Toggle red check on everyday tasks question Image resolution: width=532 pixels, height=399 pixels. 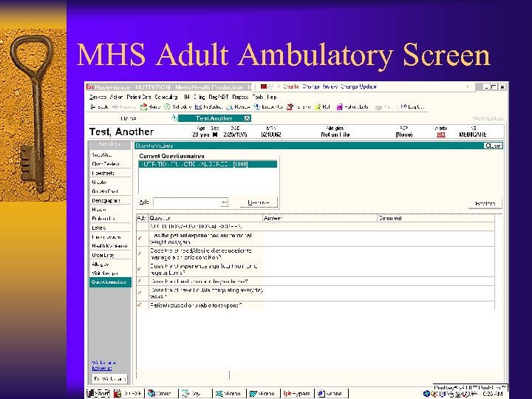point(140,293)
